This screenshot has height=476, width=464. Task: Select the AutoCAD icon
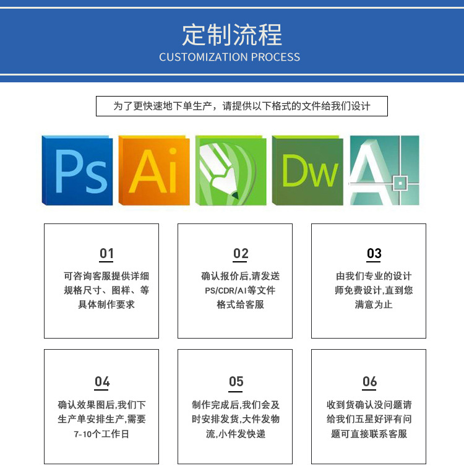click(384, 171)
